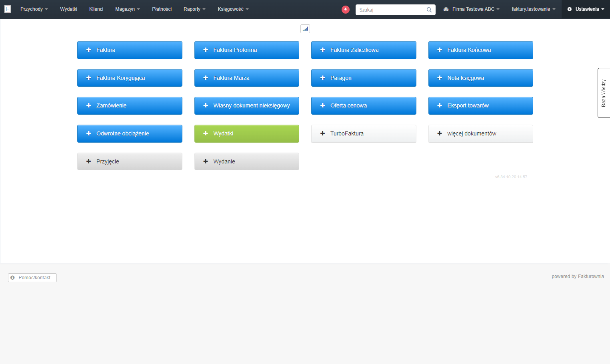The image size is (610, 364).
Task: Create a new Faktura Marża
Action: coord(247,78)
